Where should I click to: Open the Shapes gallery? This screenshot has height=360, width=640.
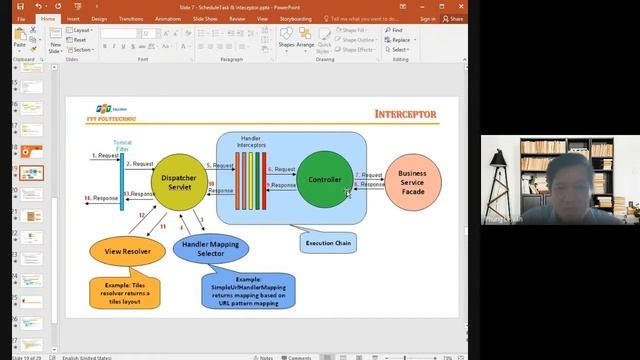click(286, 39)
